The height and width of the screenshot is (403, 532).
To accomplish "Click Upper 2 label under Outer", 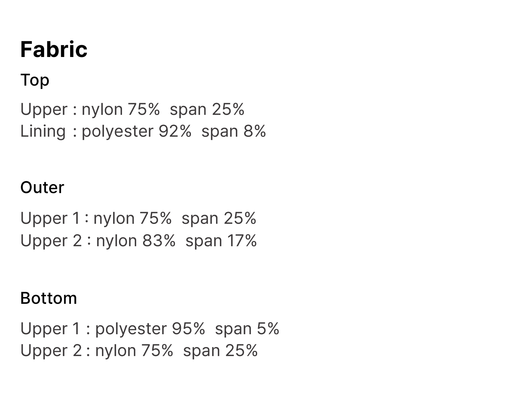I will [51, 240].
